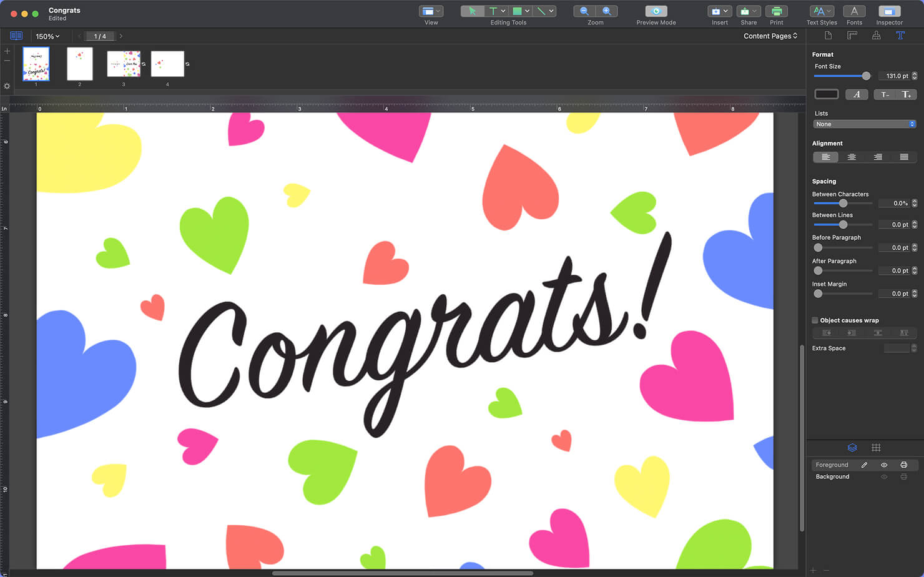Viewport: 924px width, 577px height.
Task: Switch to the Geometry ruler inspector tab
Action: tap(852, 36)
